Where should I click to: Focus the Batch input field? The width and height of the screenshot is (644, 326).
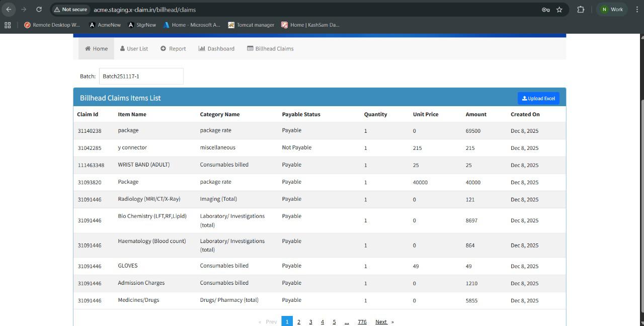point(141,76)
